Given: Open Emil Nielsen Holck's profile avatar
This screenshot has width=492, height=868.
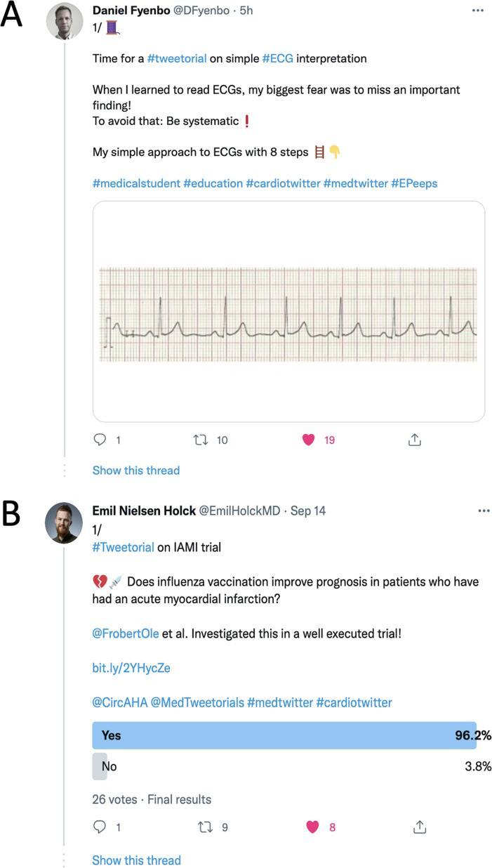Looking at the screenshot, I should (64, 522).
